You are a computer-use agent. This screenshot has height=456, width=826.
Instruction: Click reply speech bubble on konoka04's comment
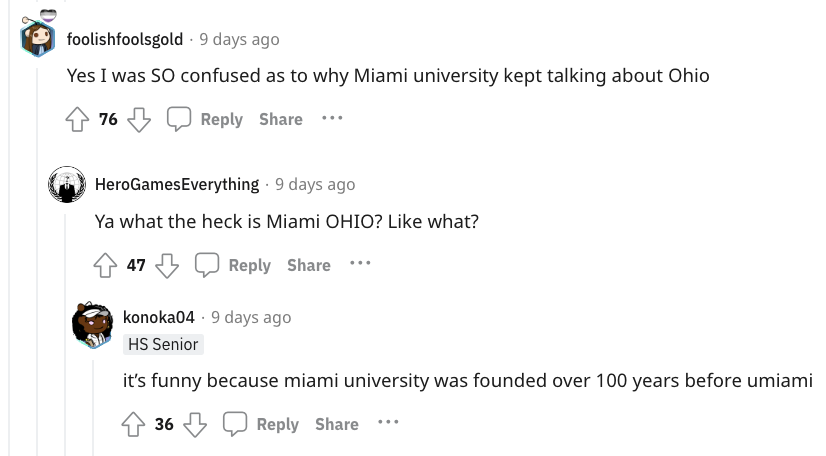click(235, 424)
